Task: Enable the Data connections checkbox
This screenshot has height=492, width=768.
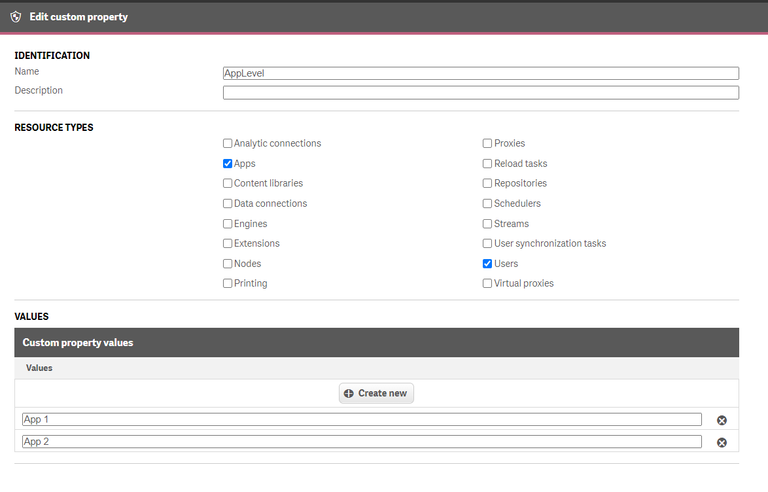Action: [x=227, y=203]
